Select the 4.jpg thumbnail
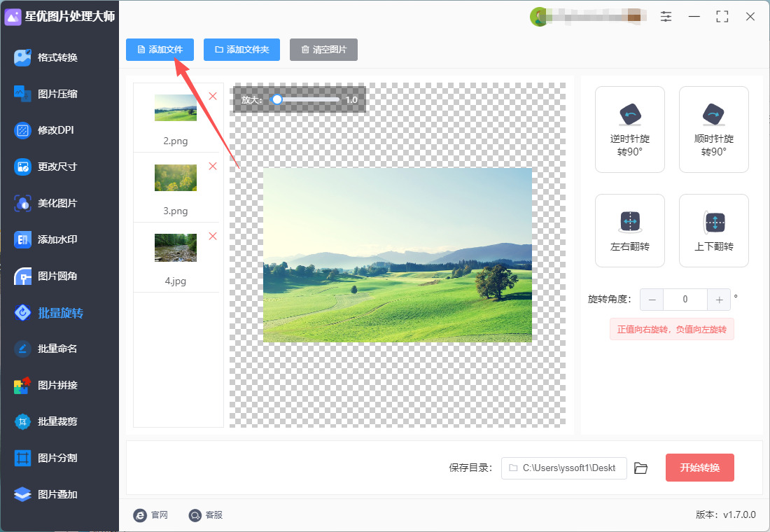This screenshot has height=532, width=770. (x=176, y=248)
